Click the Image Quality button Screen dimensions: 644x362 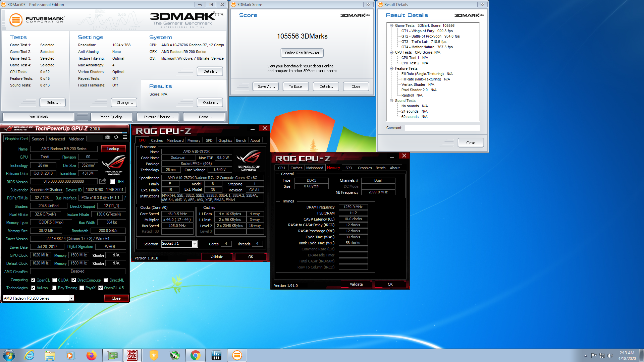[112, 117]
